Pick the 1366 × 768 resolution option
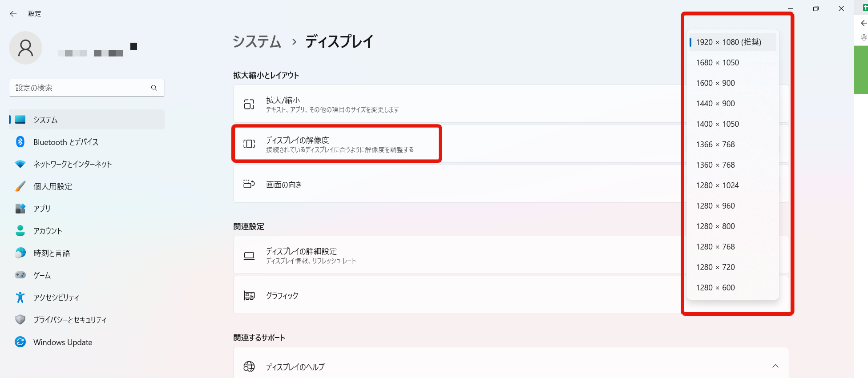 click(733, 145)
